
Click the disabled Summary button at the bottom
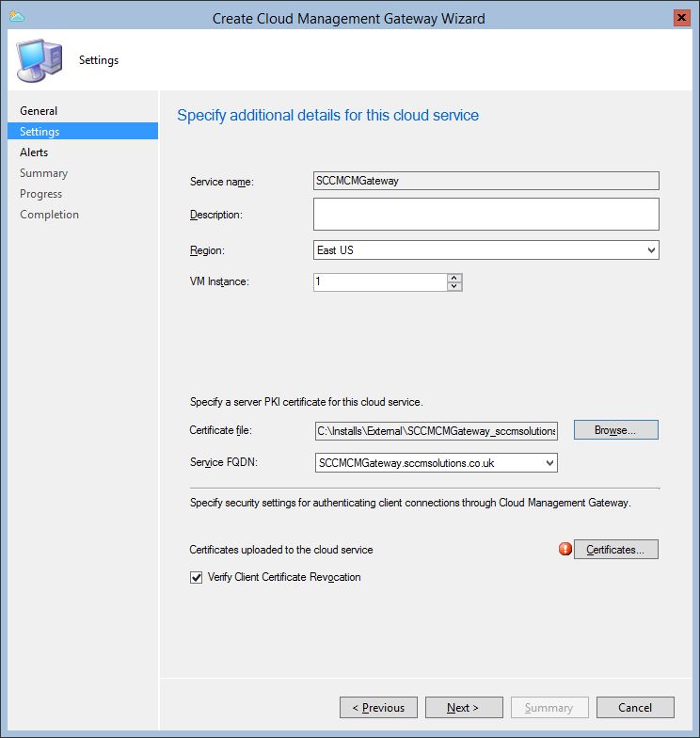pos(549,708)
